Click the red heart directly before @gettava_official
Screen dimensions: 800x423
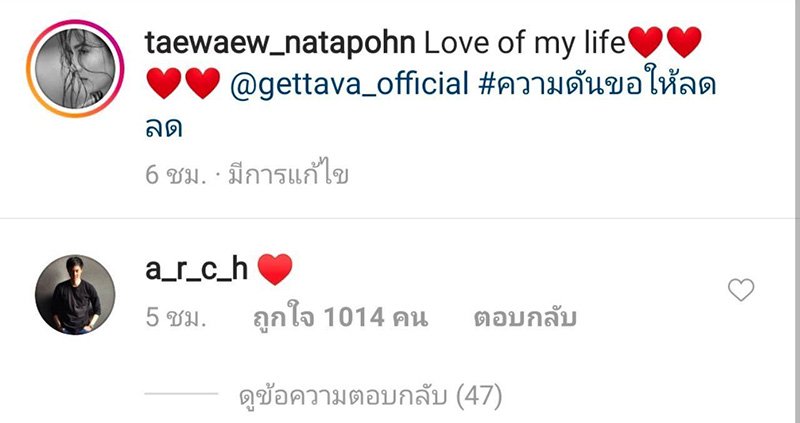point(203,83)
